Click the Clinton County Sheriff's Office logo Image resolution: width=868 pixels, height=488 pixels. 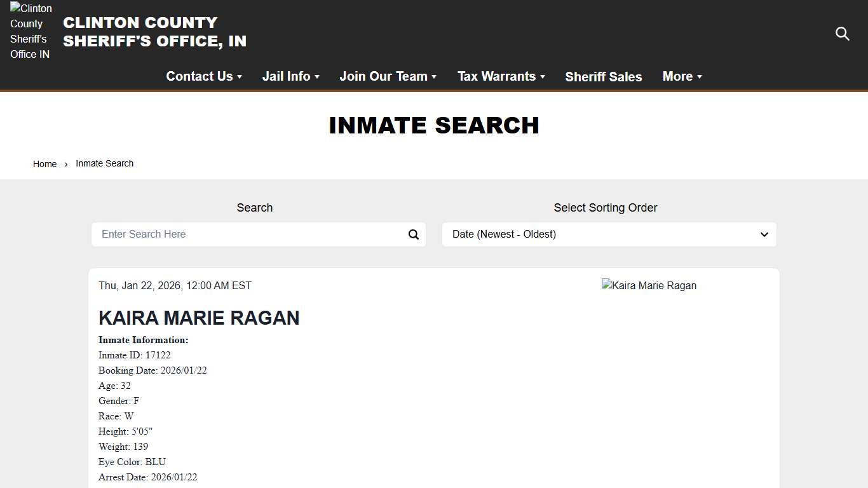coord(29,31)
